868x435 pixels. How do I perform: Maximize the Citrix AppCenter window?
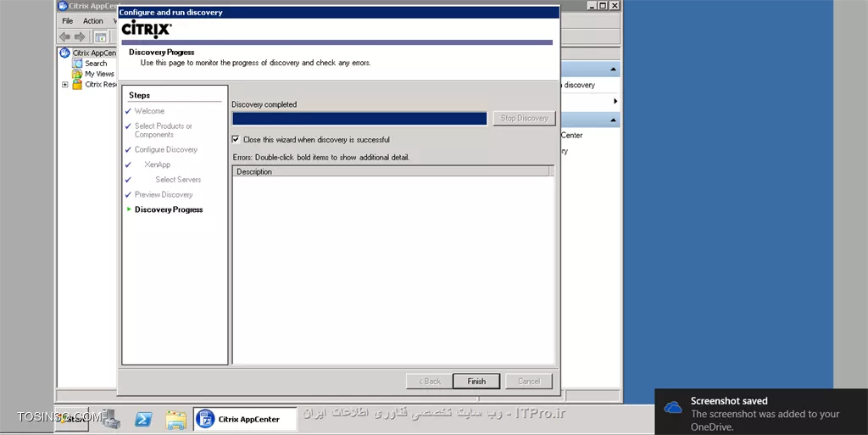tap(603, 6)
